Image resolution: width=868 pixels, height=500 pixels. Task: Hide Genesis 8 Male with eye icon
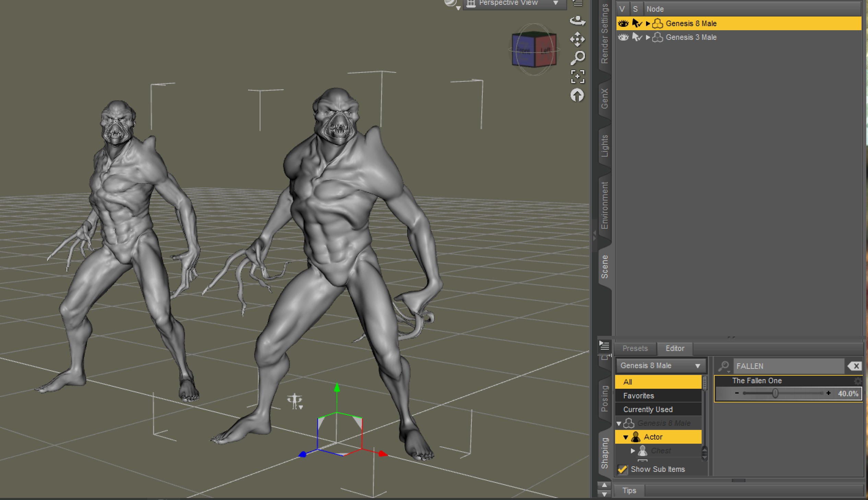coord(623,23)
